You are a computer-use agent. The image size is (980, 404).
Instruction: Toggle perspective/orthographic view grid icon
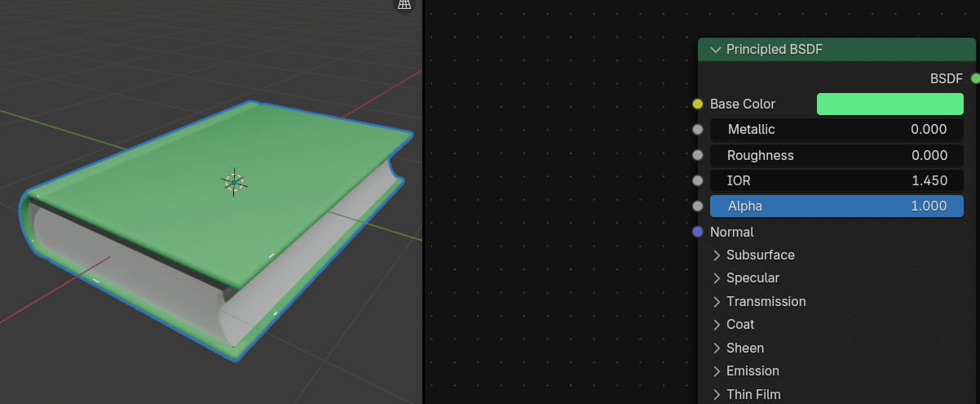point(404,6)
